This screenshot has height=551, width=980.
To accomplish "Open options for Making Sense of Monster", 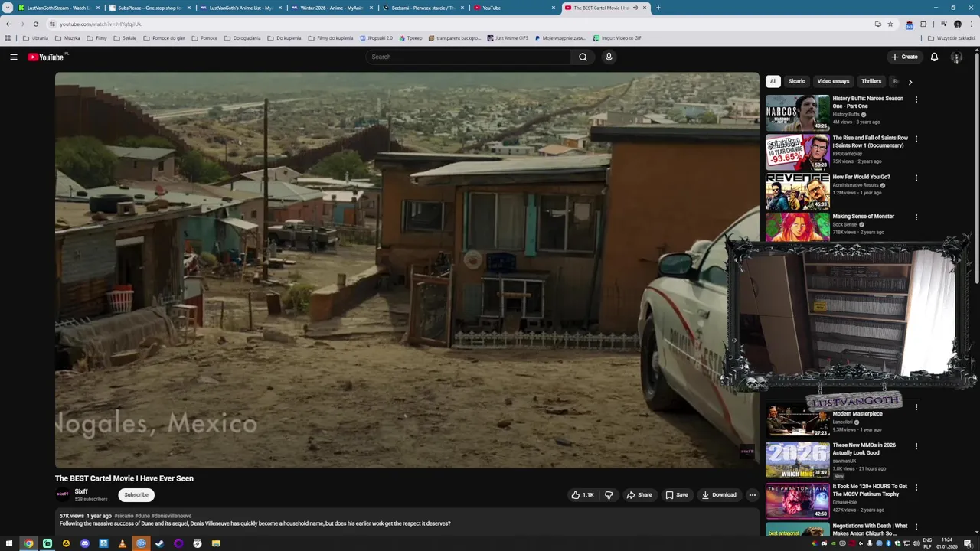I will click(916, 217).
